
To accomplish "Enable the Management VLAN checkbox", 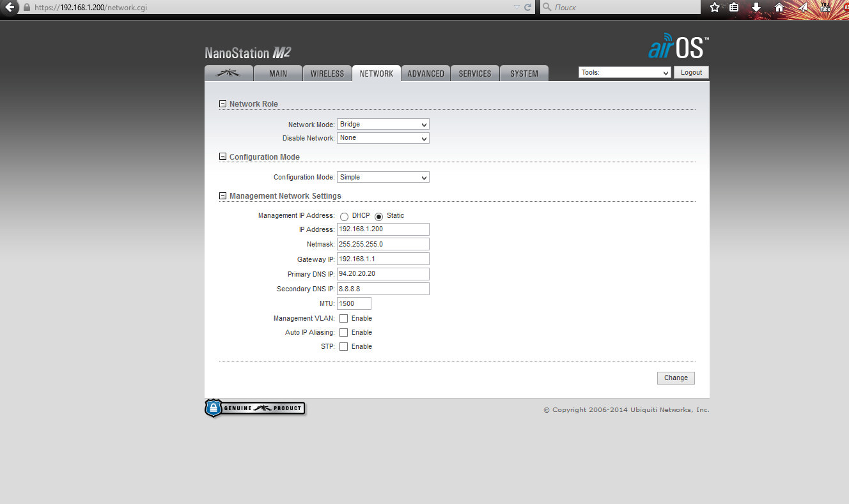I will tap(343, 318).
